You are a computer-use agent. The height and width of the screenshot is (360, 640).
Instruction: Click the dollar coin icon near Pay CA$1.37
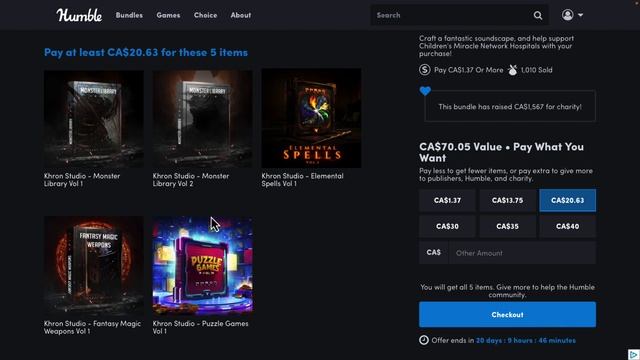(x=424, y=70)
